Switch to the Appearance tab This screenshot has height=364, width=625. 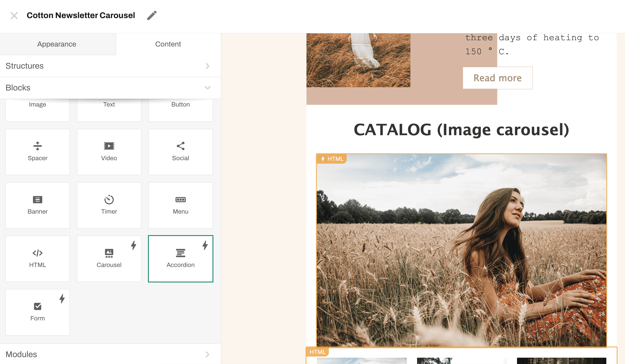click(57, 44)
